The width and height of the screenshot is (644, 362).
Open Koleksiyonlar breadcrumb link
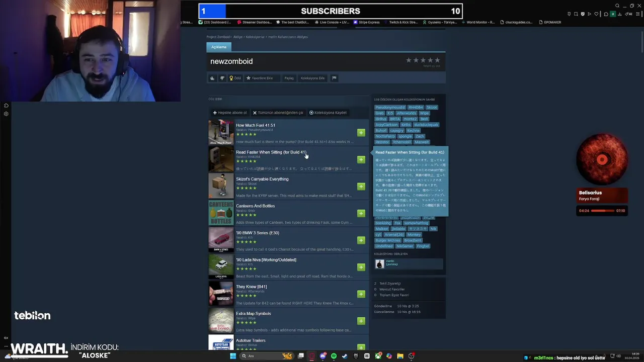[x=255, y=37]
